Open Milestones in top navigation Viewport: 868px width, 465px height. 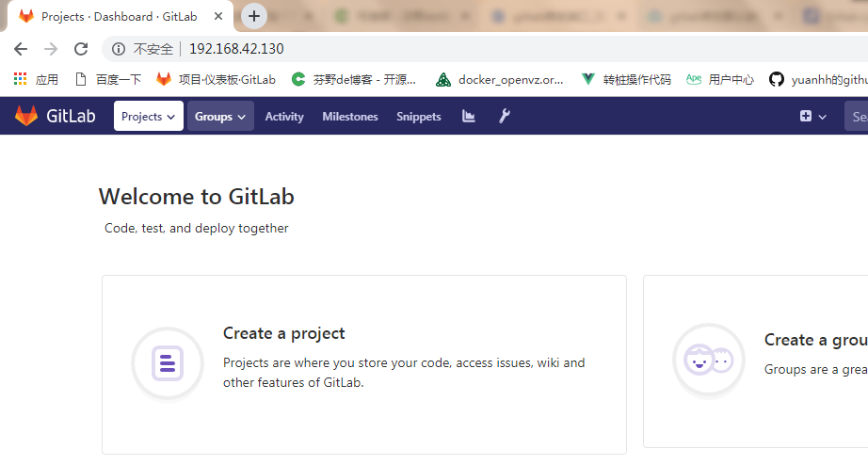350,117
